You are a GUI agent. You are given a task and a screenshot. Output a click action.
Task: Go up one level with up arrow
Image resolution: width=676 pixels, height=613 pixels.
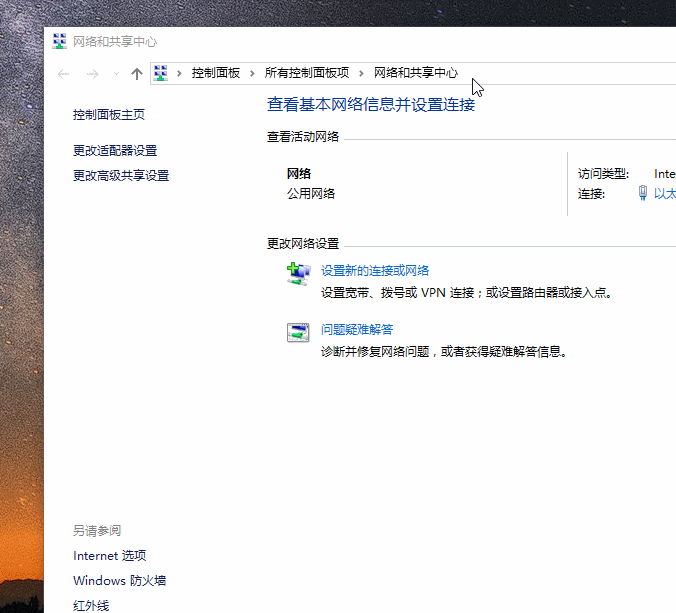tap(137, 74)
